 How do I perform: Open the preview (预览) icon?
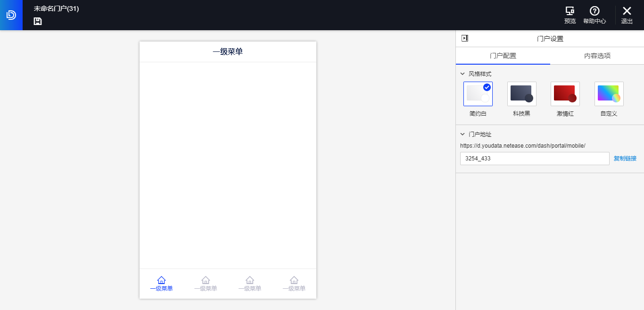click(x=570, y=11)
